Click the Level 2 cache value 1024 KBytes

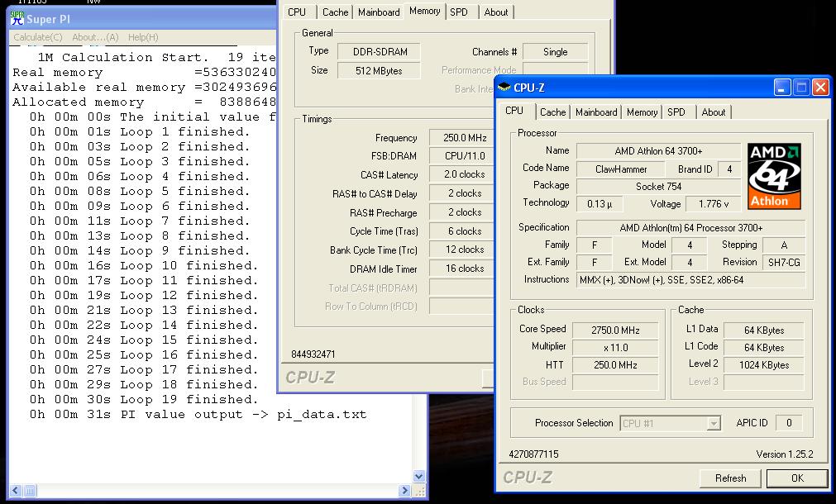tap(763, 365)
